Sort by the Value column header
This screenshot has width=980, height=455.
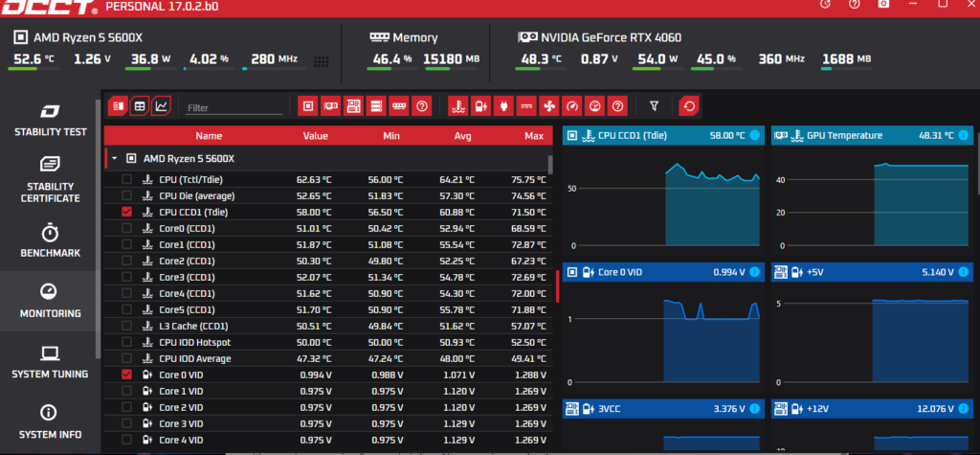[x=316, y=136]
